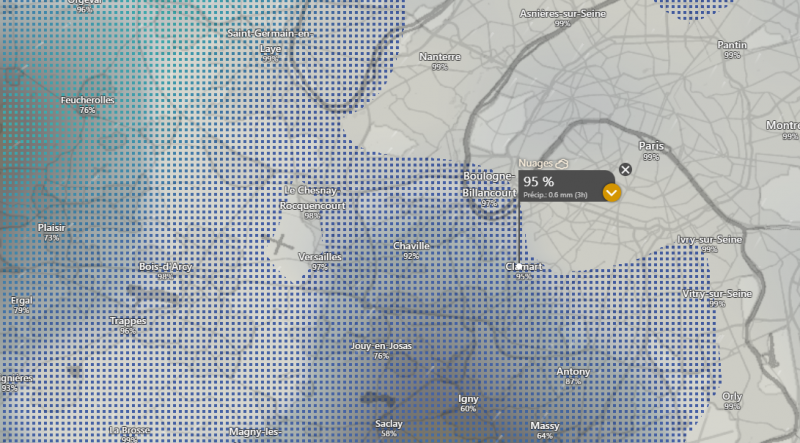Click the Nanterre city label
The image size is (800, 443).
[x=440, y=57]
